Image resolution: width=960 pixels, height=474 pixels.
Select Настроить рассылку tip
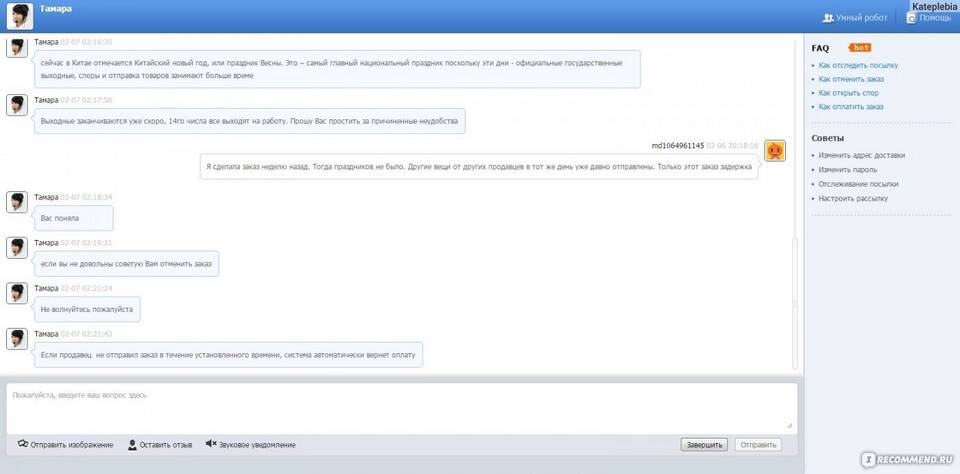[x=852, y=198]
